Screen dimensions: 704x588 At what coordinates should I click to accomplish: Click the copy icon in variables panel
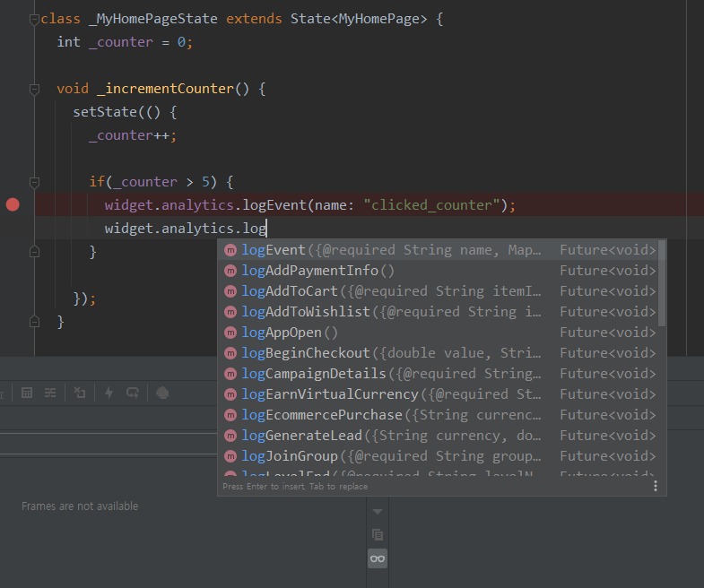[378, 534]
